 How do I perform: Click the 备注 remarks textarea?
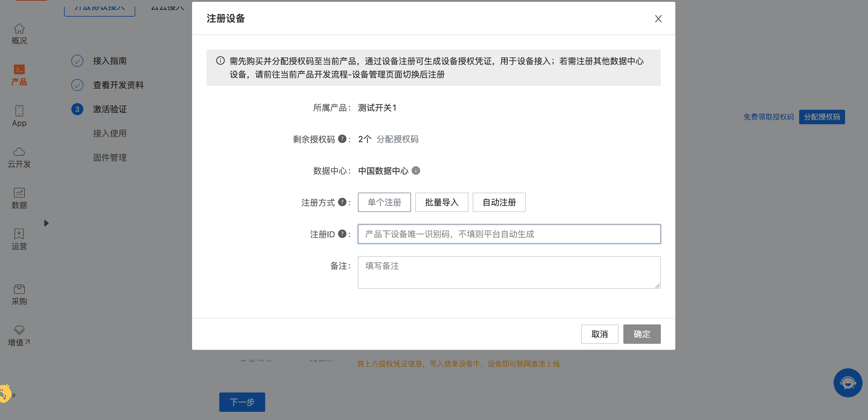509,272
